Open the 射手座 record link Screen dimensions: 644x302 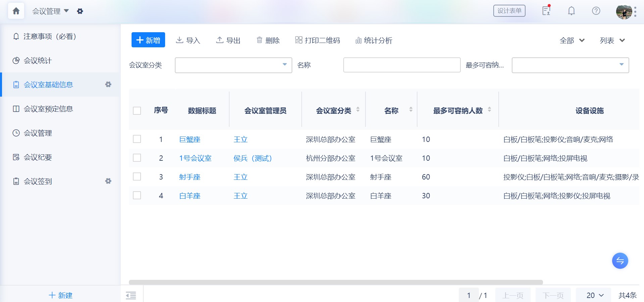pyautogui.click(x=190, y=177)
